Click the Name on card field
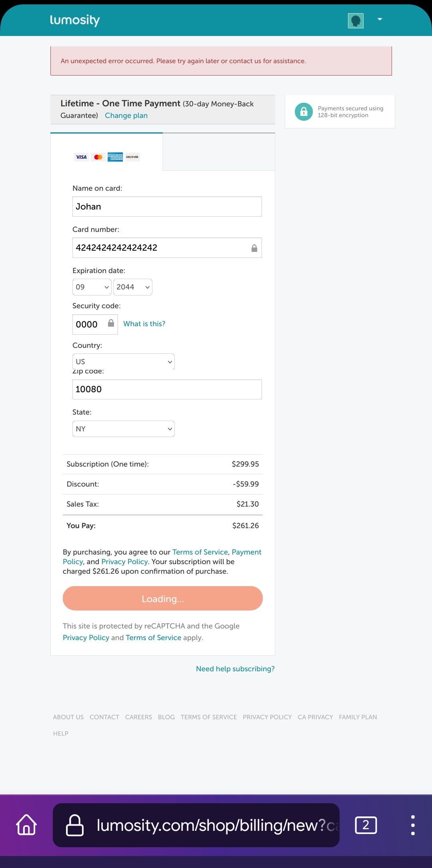Screen dimensions: 432x868 [x=167, y=207]
